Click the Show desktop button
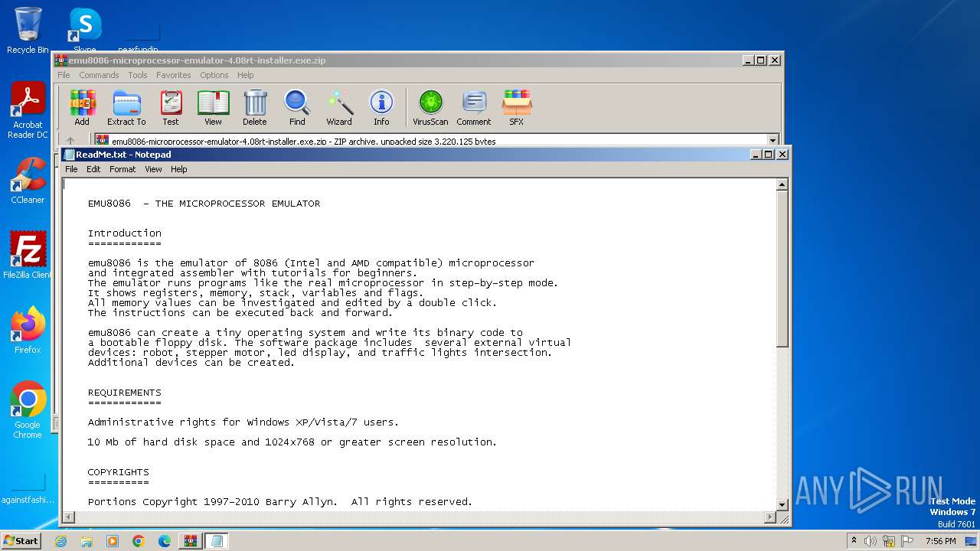The height and width of the screenshot is (551, 980). tap(972, 541)
